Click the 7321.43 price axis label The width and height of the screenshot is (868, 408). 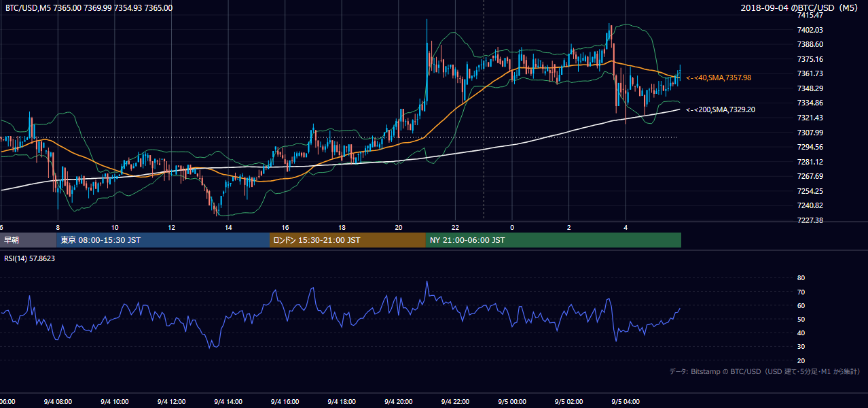click(x=810, y=118)
